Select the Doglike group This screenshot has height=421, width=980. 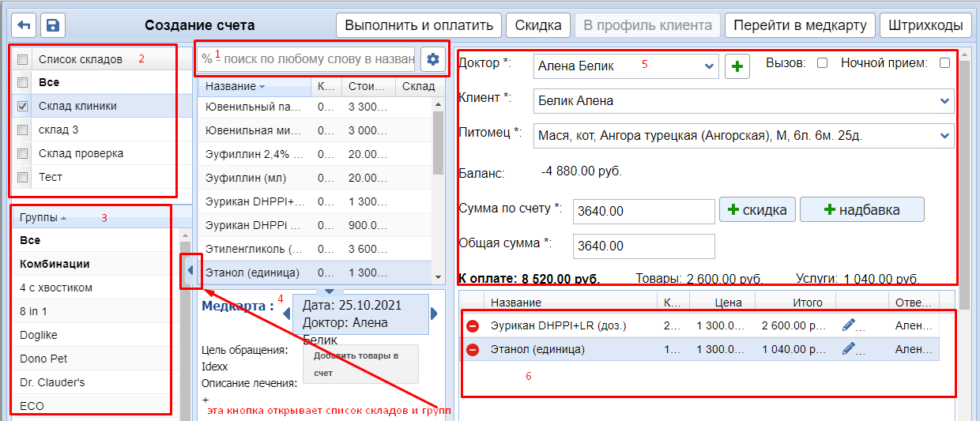pos(39,335)
